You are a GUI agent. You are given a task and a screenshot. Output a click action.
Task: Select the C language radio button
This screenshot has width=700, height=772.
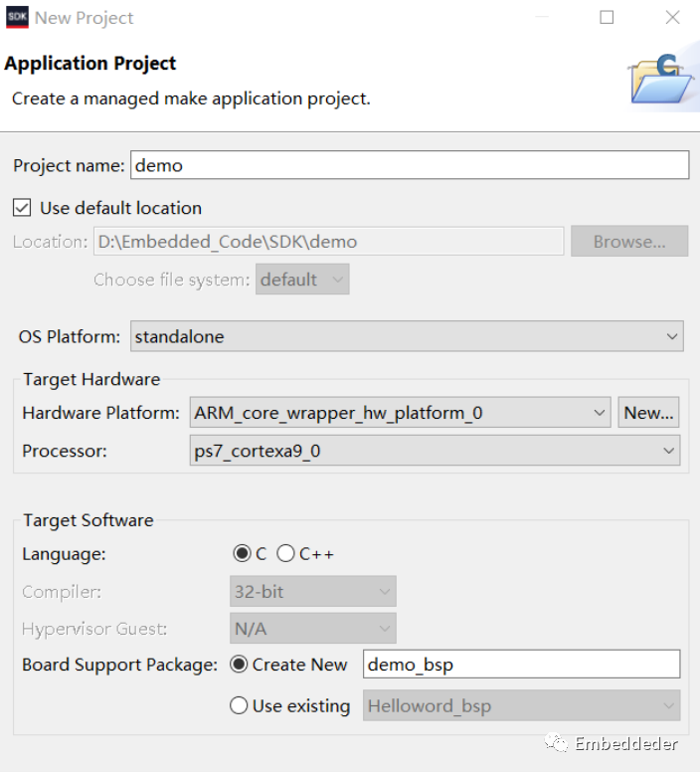[242, 553]
